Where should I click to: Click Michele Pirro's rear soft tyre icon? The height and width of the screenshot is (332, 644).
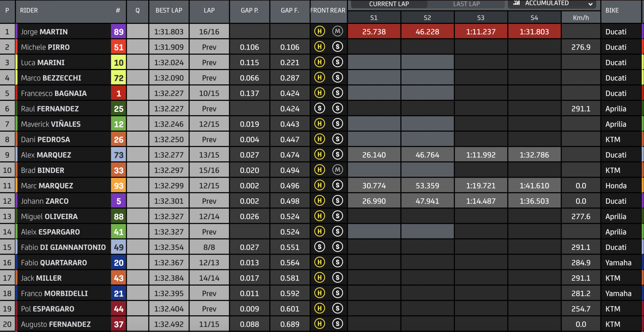(x=337, y=47)
